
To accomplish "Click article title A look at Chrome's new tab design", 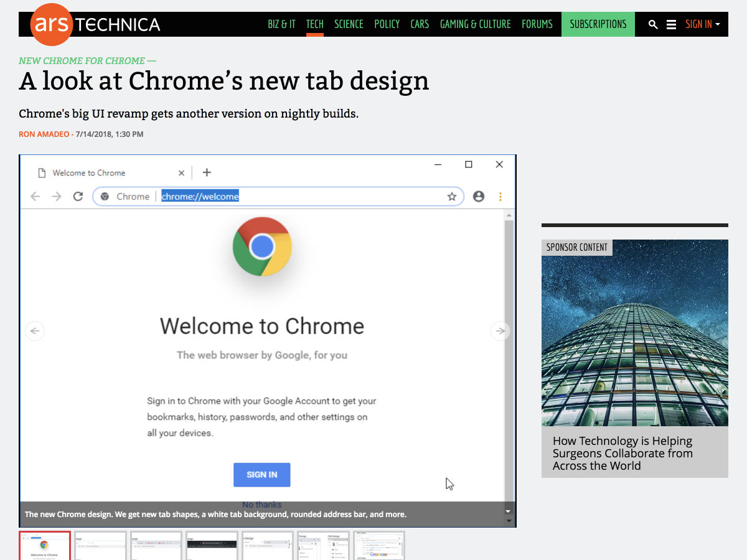I will pos(224,81).
